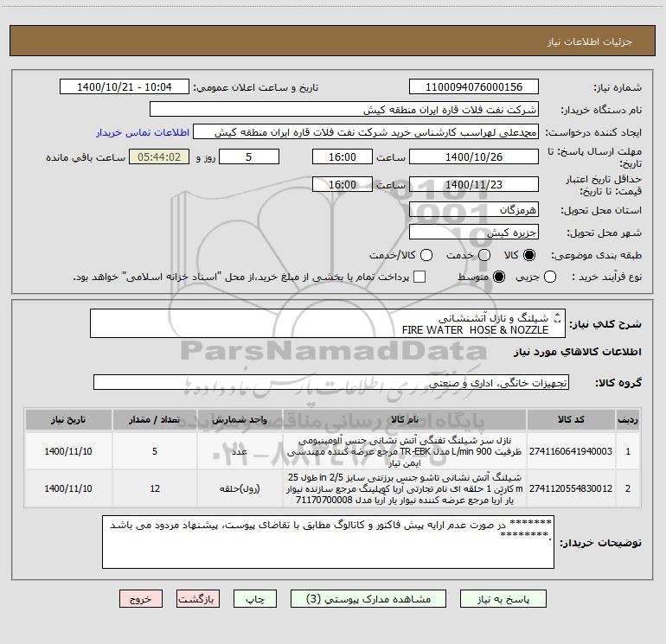666x644 pixels.
Task: Click the نام دستگاه خریدار field
Action: pos(344,110)
